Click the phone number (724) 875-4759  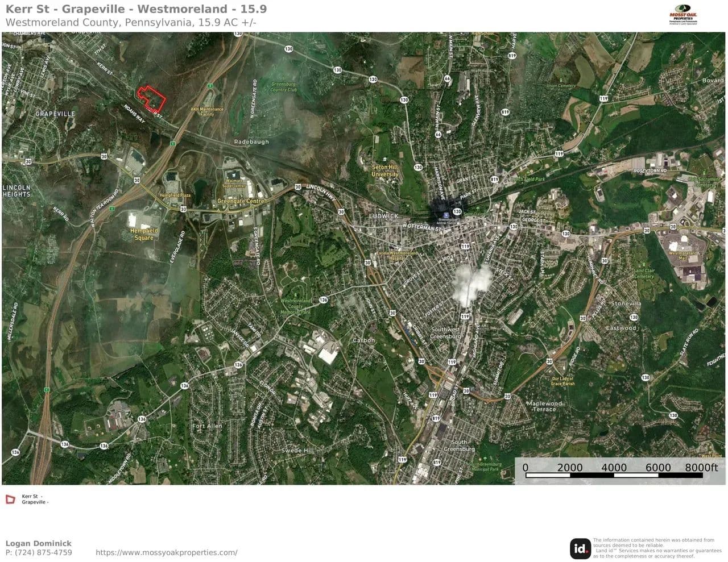coord(39,552)
